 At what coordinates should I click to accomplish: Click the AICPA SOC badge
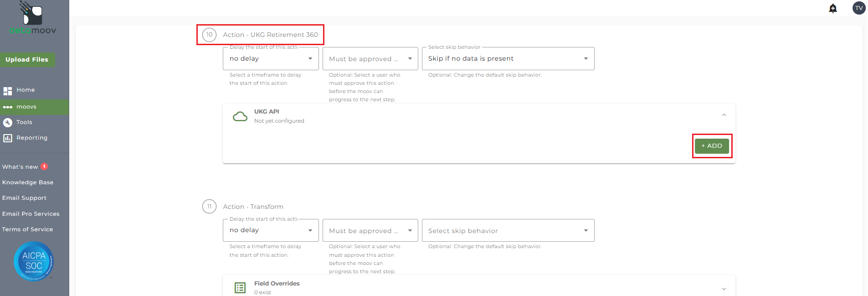pyautogui.click(x=34, y=261)
